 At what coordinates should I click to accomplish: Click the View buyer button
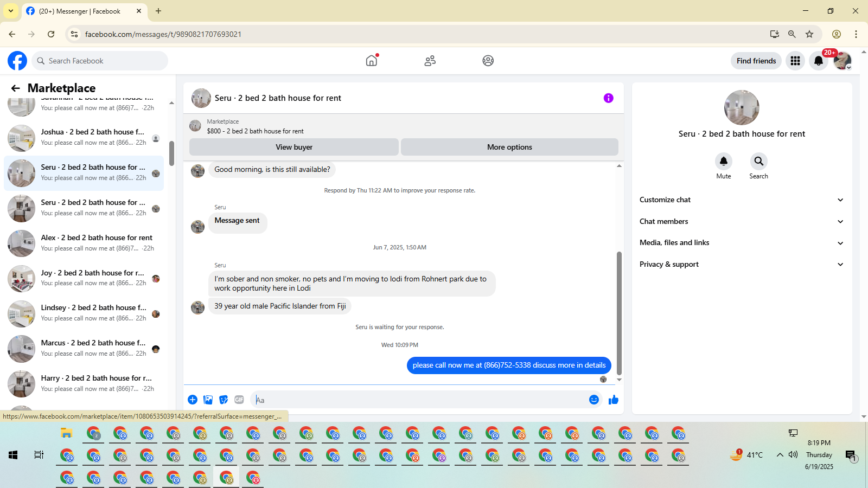pyautogui.click(x=294, y=147)
